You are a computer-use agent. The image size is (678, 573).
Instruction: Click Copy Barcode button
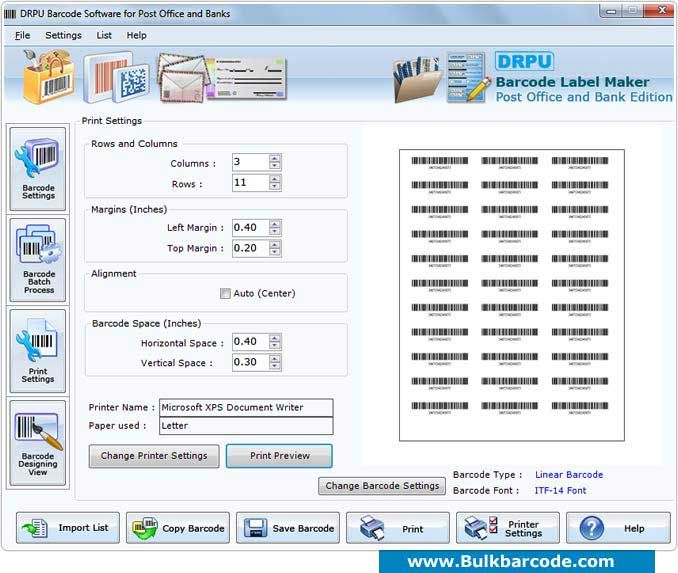(178, 528)
